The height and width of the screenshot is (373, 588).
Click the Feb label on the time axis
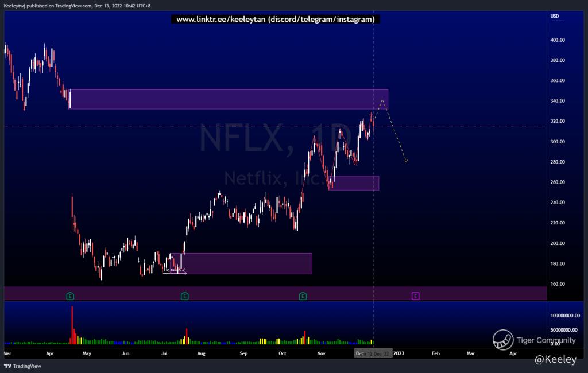435,353
